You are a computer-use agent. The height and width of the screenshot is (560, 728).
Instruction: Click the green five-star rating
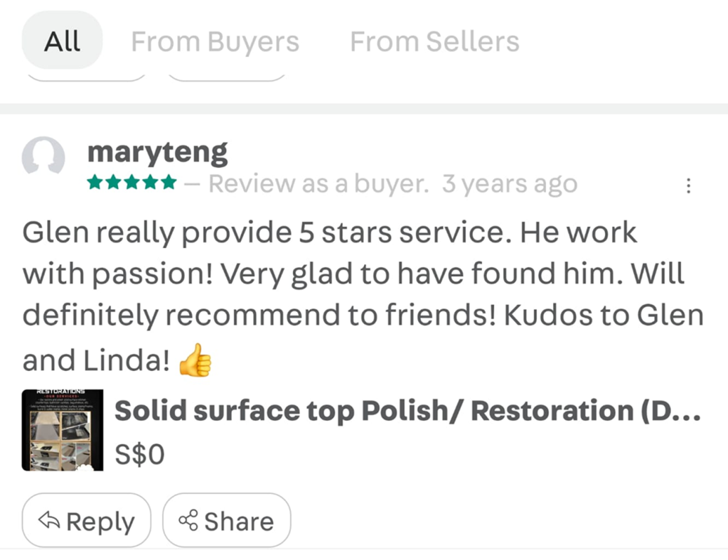[x=132, y=183]
